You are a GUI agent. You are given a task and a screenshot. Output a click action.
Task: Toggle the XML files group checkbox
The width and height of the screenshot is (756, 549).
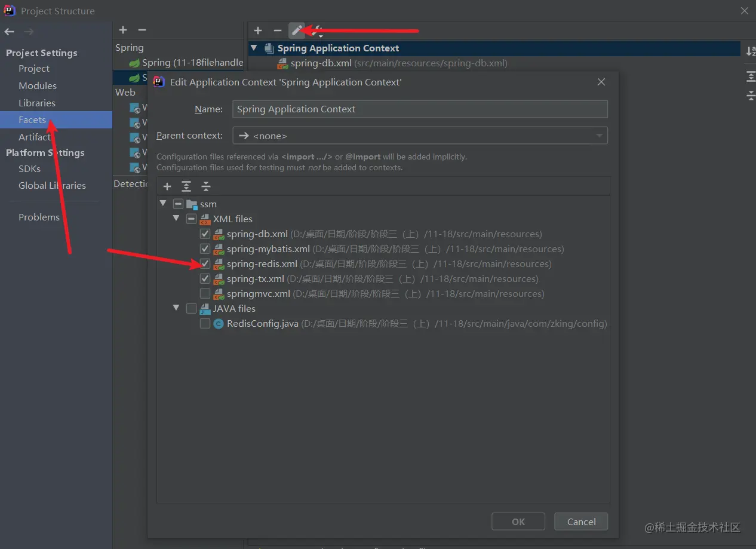[x=191, y=219]
